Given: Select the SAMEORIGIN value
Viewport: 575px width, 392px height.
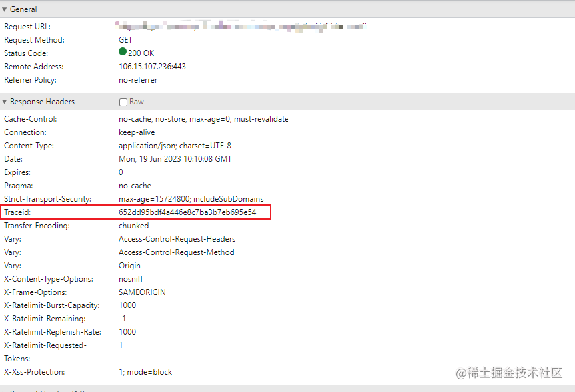Looking at the screenshot, I should (143, 292).
